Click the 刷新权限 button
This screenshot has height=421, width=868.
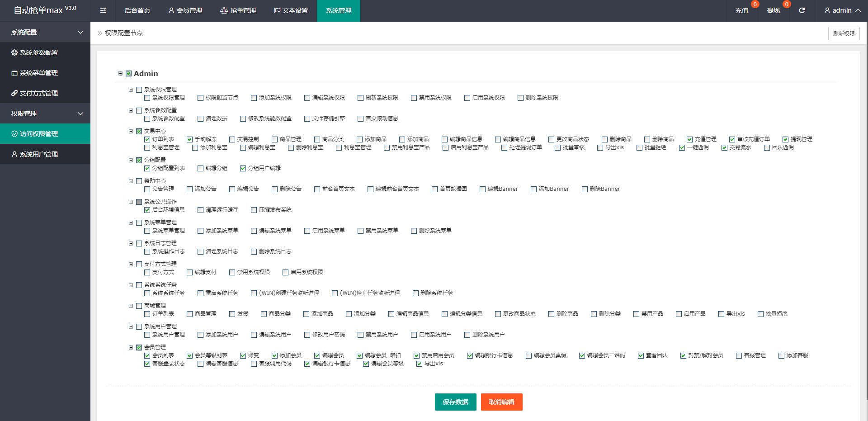click(x=844, y=33)
